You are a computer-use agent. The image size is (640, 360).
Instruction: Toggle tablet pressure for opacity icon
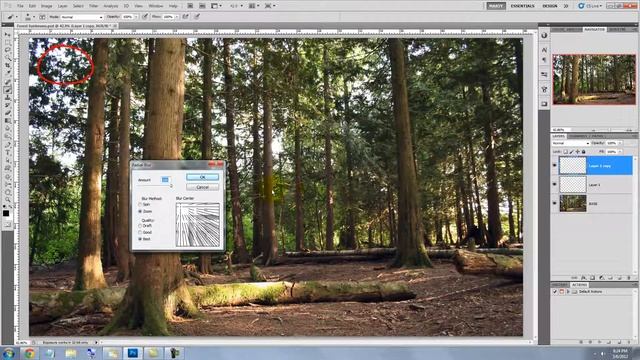click(x=145, y=17)
